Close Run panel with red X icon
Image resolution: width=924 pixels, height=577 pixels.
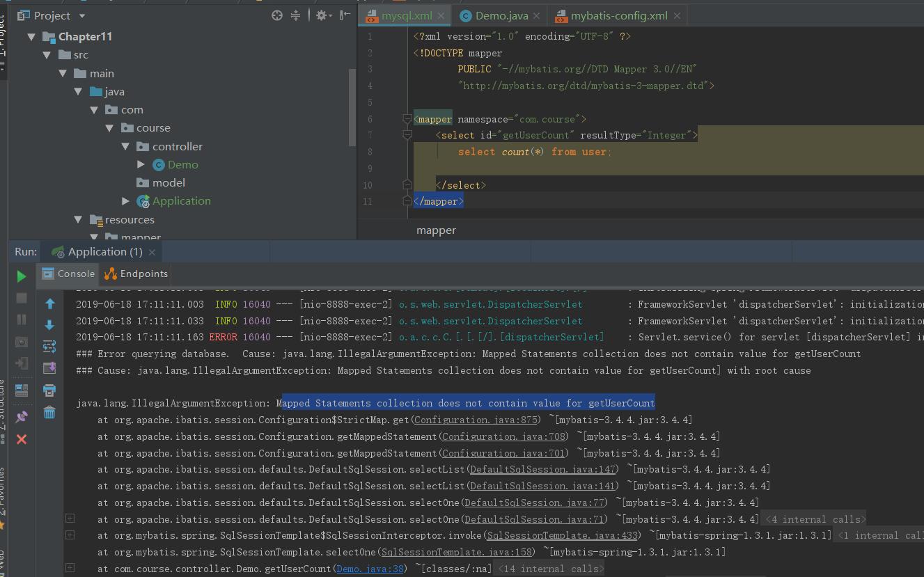click(x=22, y=439)
